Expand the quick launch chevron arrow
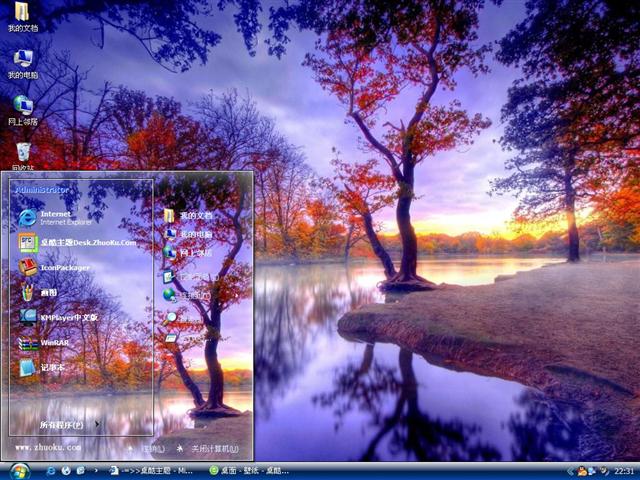This screenshot has height=480, width=640. coord(96,471)
